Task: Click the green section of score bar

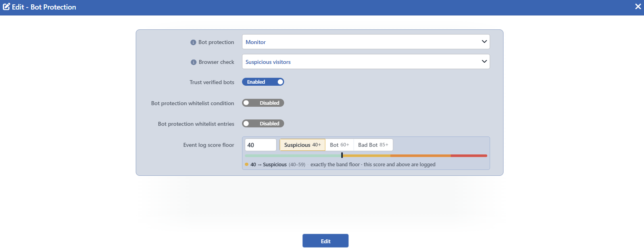Action: pos(293,156)
